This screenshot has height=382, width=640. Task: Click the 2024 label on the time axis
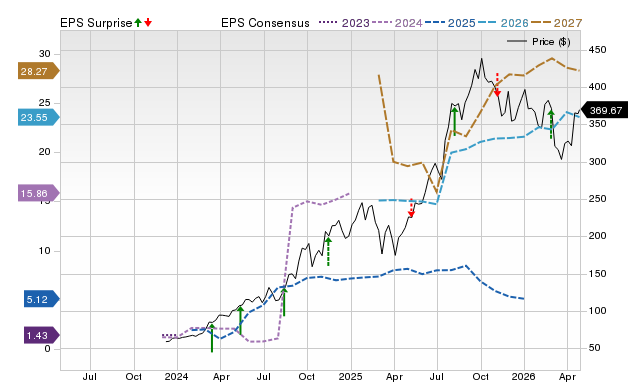pos(176,376)
